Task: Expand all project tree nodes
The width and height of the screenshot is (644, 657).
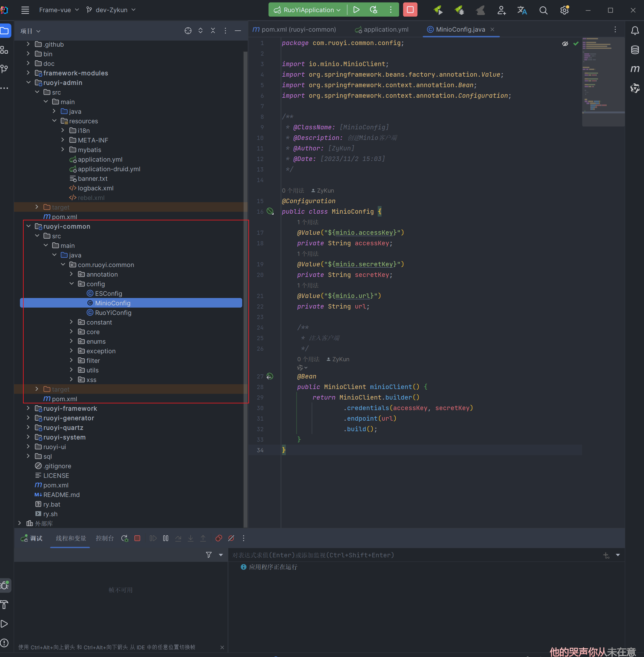Action: (201, 31)
